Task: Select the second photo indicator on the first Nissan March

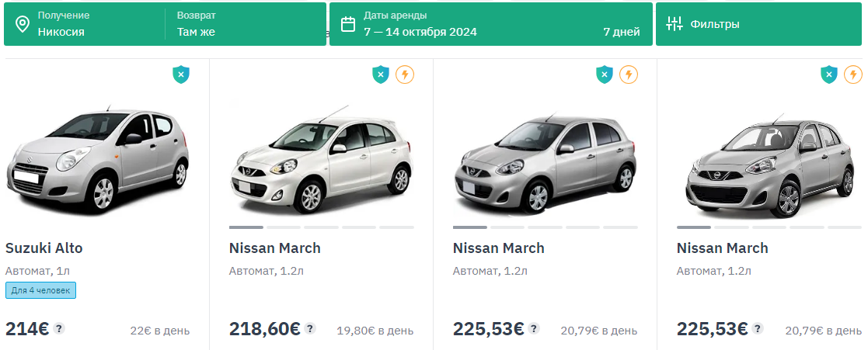Action: pos(284,227)
